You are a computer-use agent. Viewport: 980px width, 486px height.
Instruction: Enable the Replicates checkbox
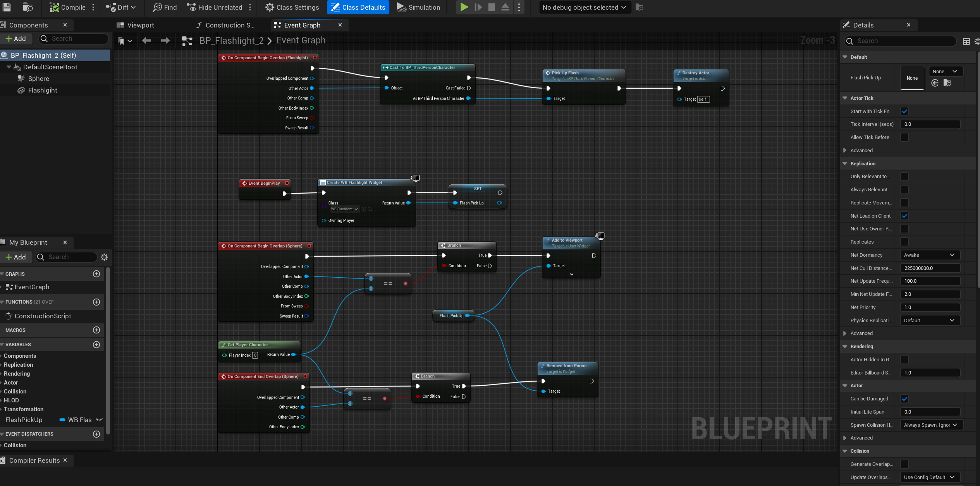(x=904, y=242)
